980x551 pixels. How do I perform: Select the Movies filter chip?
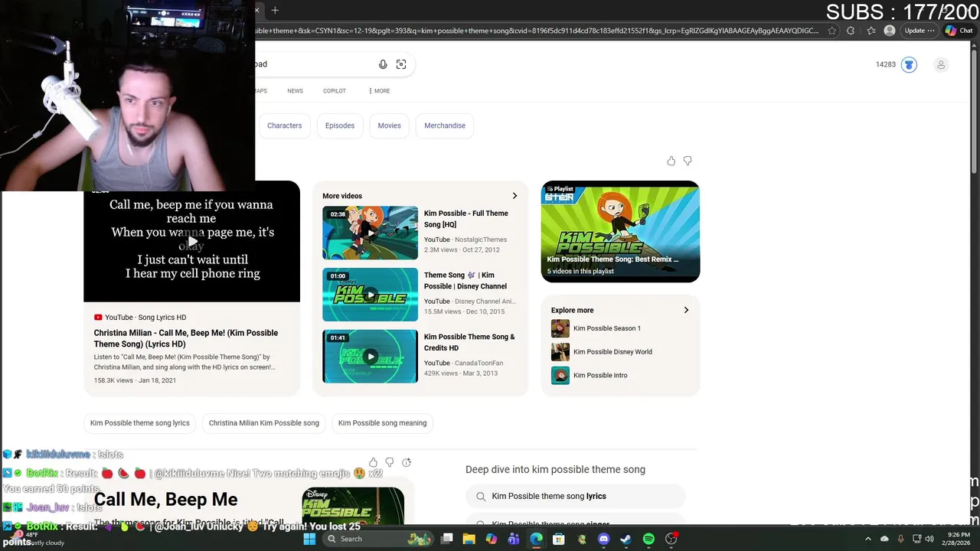pos(389,126)
